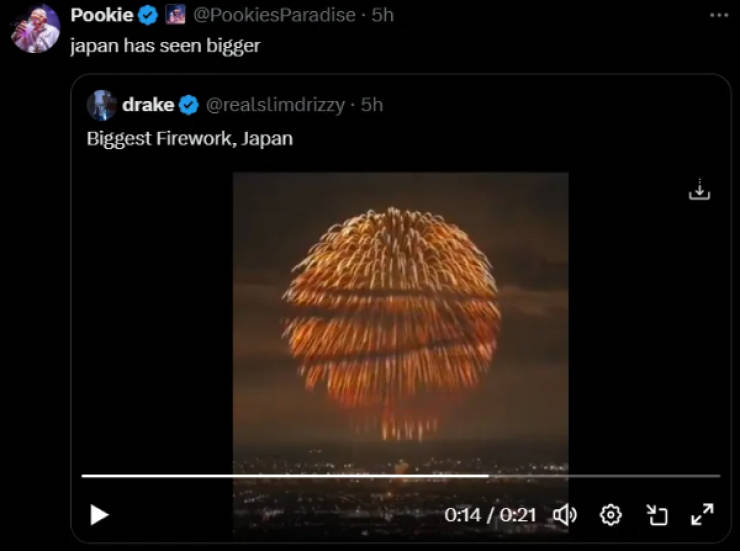Toggle picture-in-picture mode icon
740x551 pixels.
[x=657, y=515]
